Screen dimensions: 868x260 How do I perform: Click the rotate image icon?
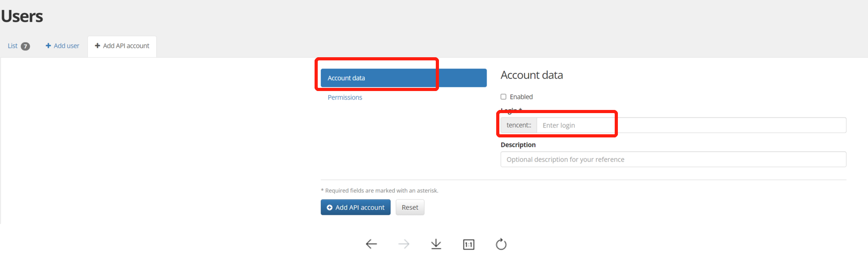click(x=501, y=244)
